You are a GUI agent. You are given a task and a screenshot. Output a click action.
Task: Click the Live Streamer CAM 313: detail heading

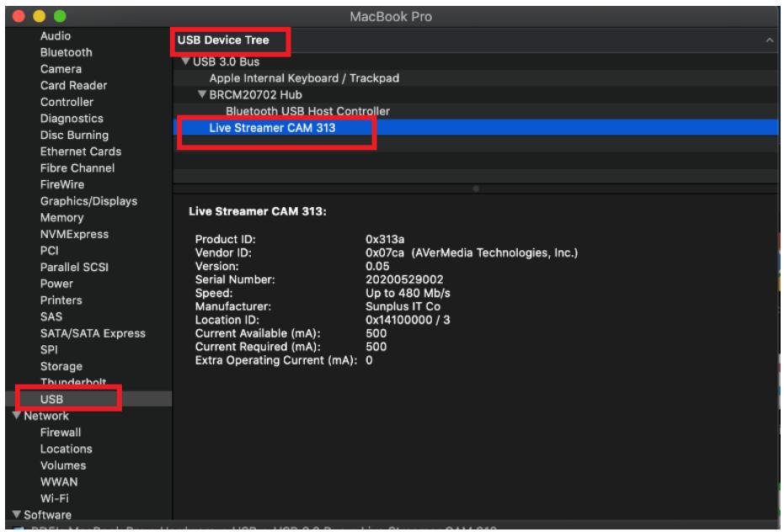pyautogui.click(x=257, y=211)
